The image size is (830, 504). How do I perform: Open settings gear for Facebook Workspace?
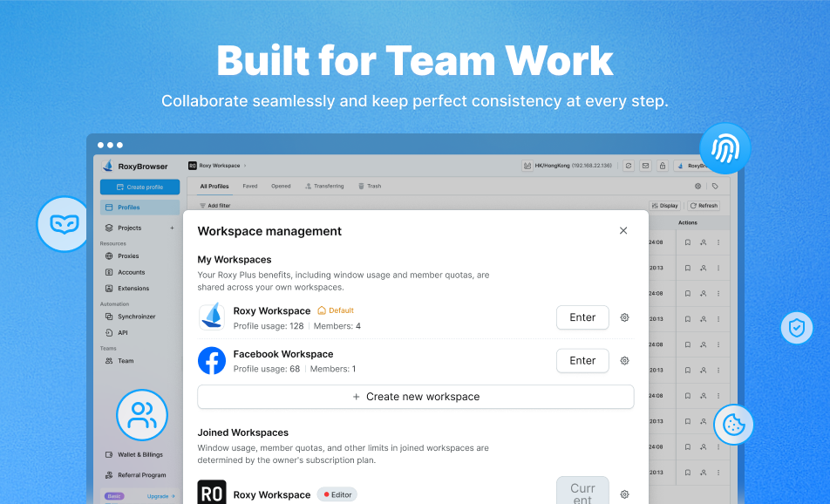coord(624,360)
